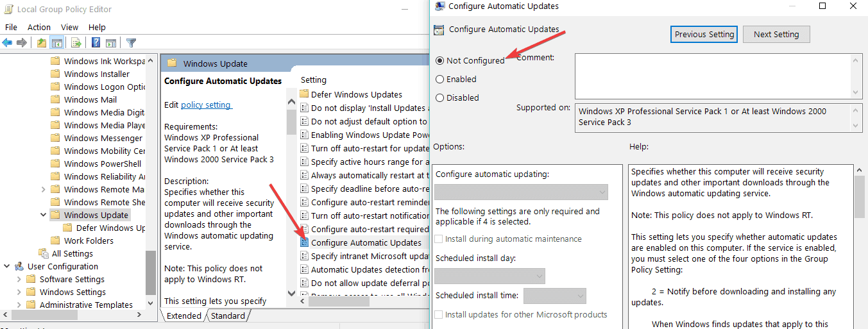This screenshot has height=329, width=868.
Task: Go up one level with folder-arrow icon
Action: [42, 43]
